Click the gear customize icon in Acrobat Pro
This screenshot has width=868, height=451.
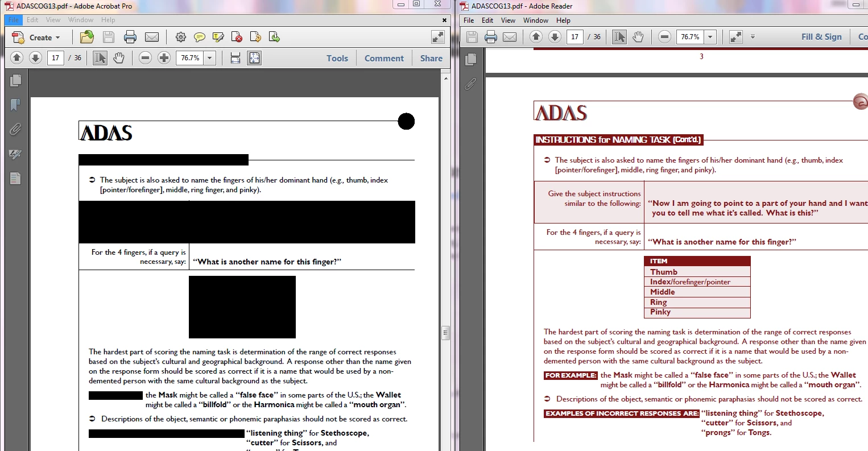pyautogui.click(x=181, y=38)
